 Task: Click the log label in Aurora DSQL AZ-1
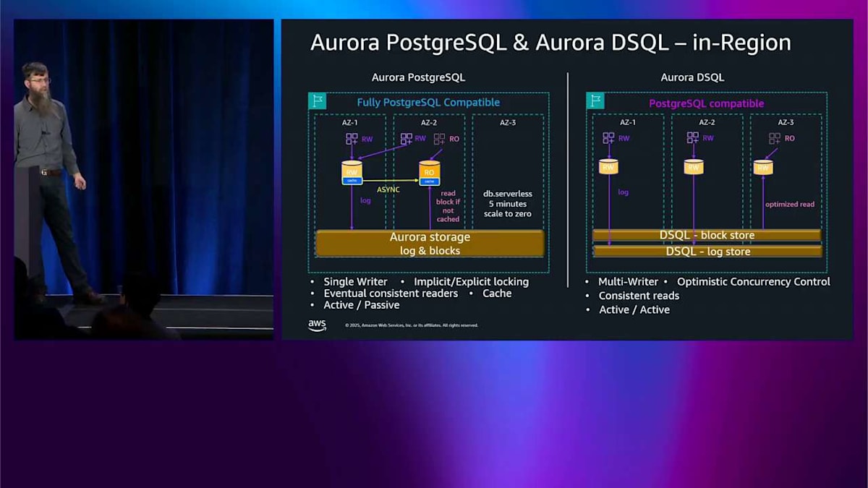click(623, 192)
